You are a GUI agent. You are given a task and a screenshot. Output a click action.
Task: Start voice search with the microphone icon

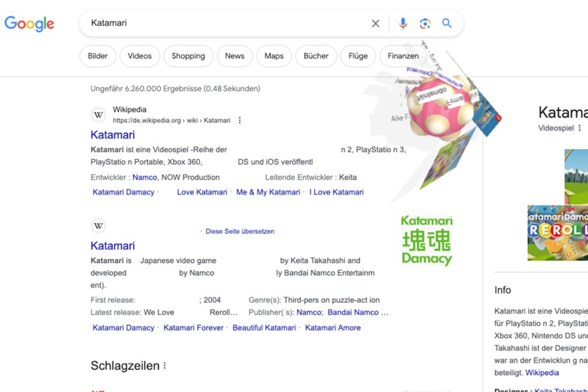pyautogui.click(x=403, y=24)
